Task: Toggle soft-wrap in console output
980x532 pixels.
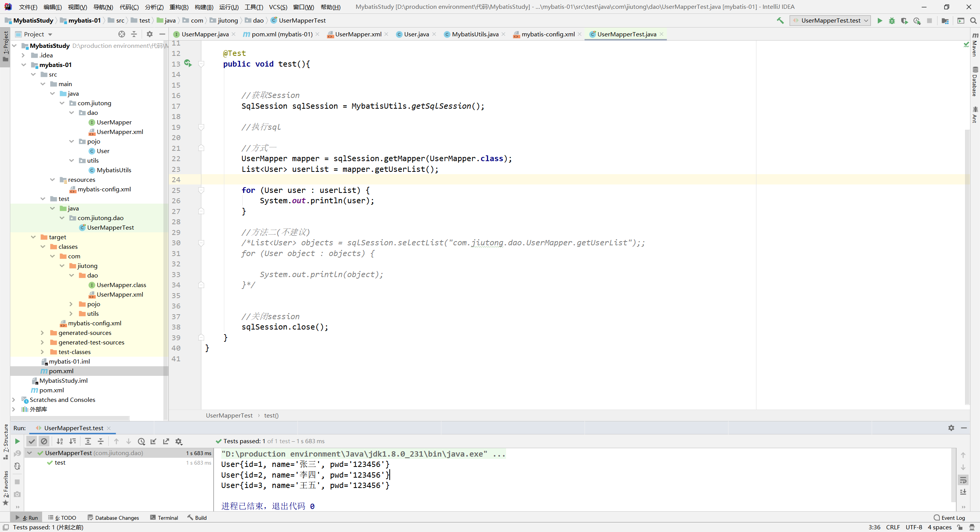Action: 963,480
